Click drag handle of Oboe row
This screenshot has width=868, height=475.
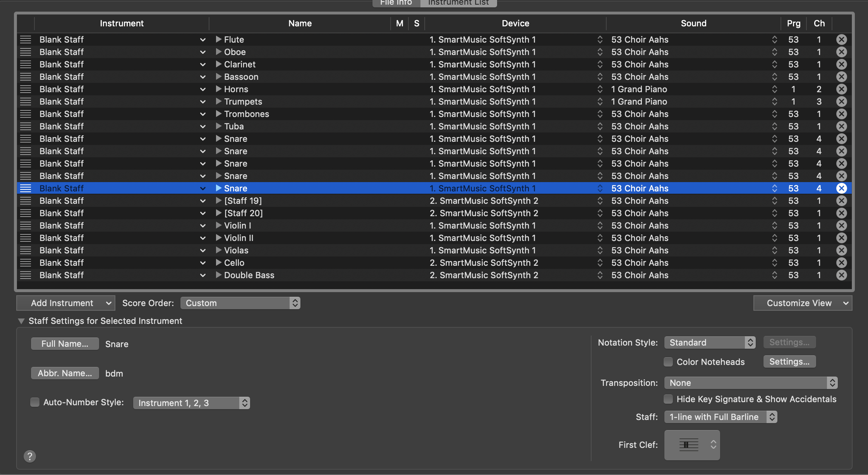pyautogui.click(x=26, y=52)
